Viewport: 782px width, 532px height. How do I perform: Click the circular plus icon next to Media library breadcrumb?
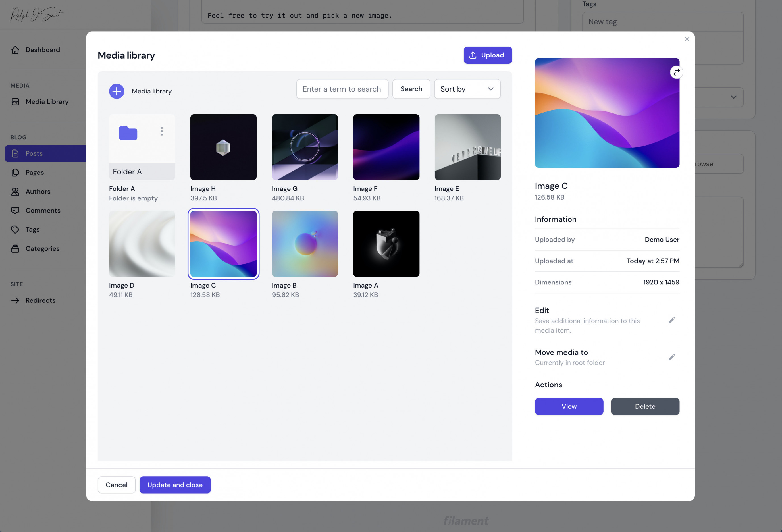(117, 91)
